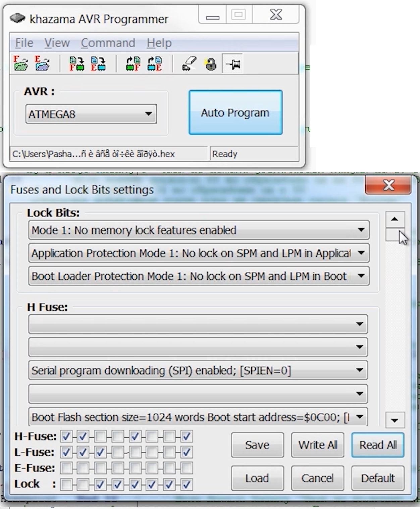420x509 pixels.
Task: Open the second empty H Fuse dropdown
Action: pos(198,347)
